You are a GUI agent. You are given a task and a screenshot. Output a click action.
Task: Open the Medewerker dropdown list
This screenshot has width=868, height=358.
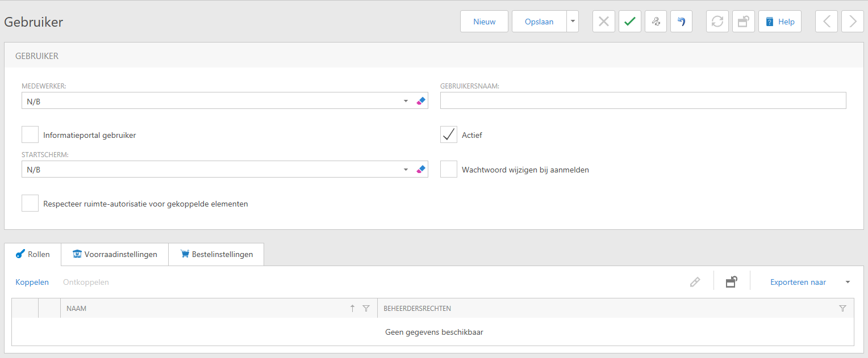click(406, 101)
